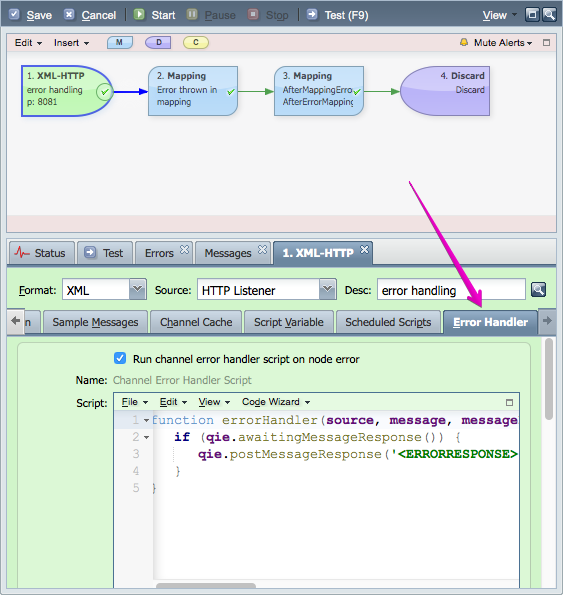This screenshot has width=563, height=595.
Task: Click the magnifier icon beside Desc field
Action: [x=538, y=290]
